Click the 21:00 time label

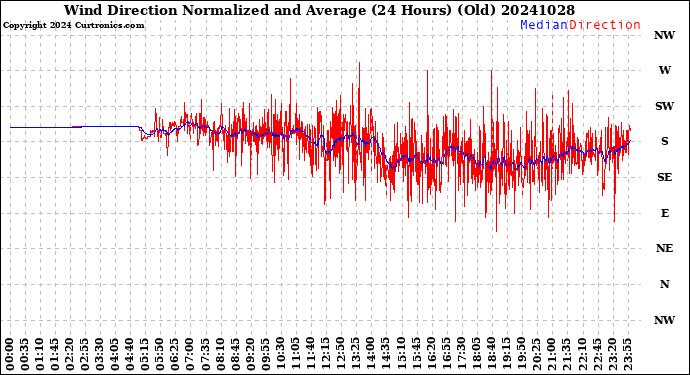(551, 355)
